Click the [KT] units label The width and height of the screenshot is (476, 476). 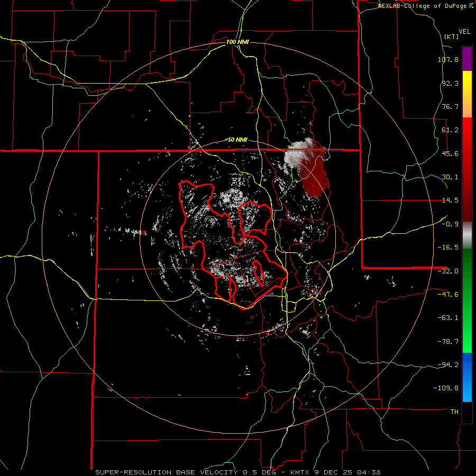(452, 36)
